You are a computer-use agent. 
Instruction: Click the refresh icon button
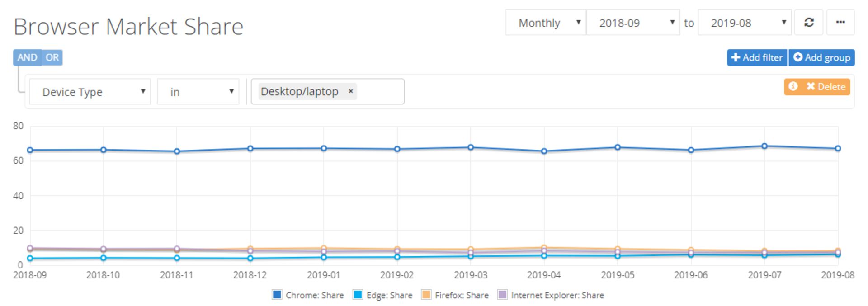pyautogui.click(x=809, y=23)
